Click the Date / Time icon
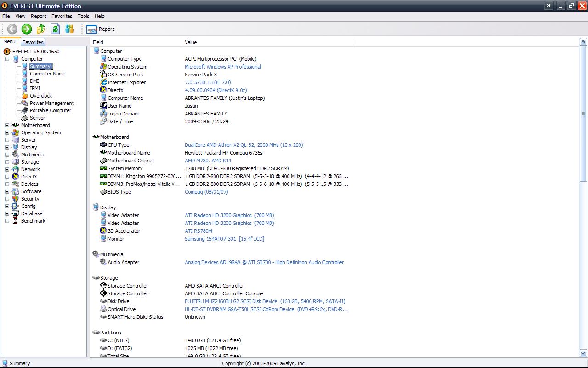This screenshot has height=368, width=588. [x=103, y=121]
